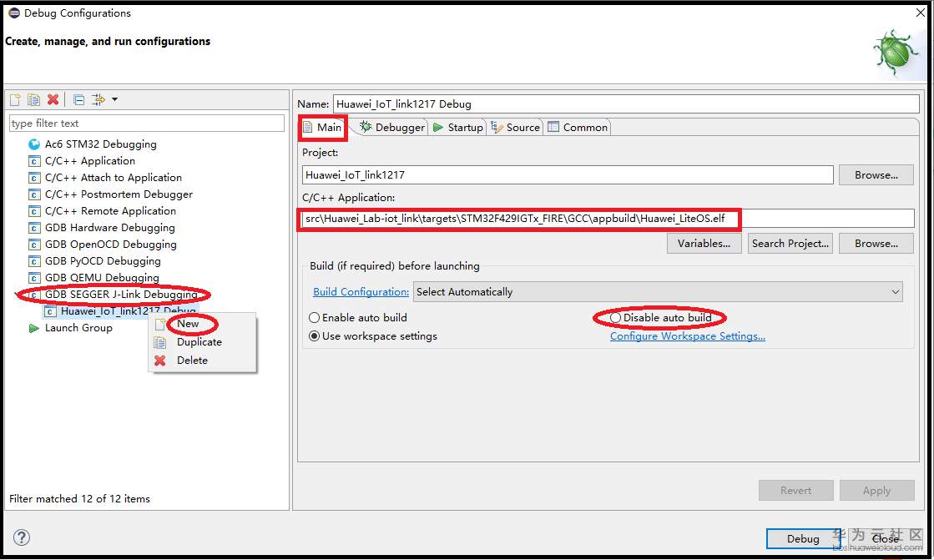Click the Search Project... button
934x560 pixels.
790,244
